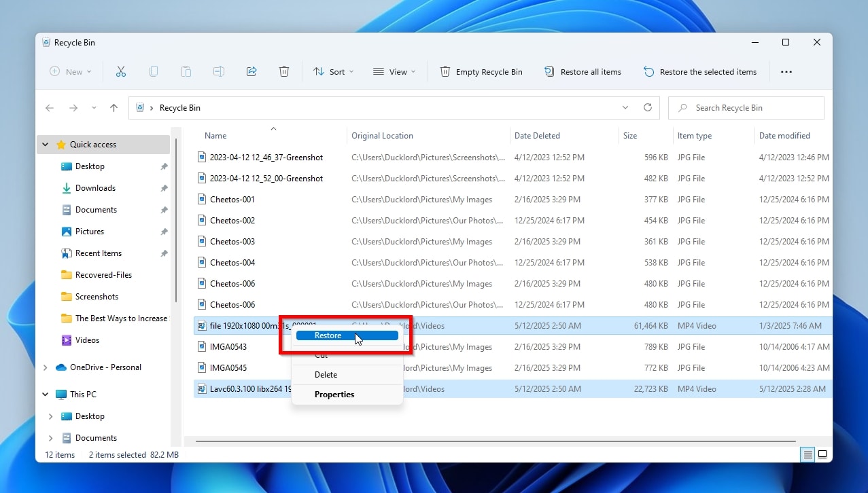Click Restore the selected items button
Image resolution: width=868 pixels, height=493 pixels.
pos(700,71)
